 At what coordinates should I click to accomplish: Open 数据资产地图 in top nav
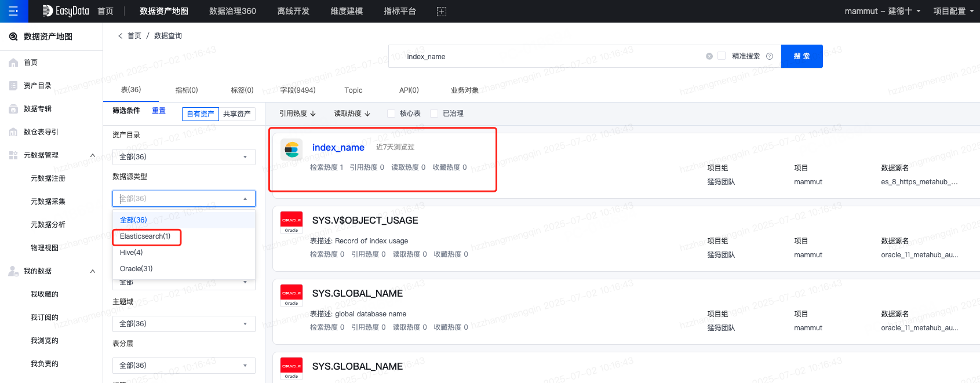pyautogui.click(x=164, y=11)
